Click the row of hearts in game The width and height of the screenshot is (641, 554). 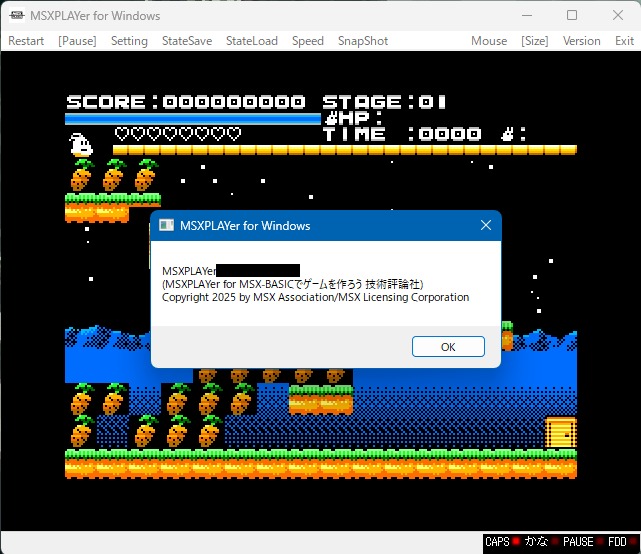[178, 133]
